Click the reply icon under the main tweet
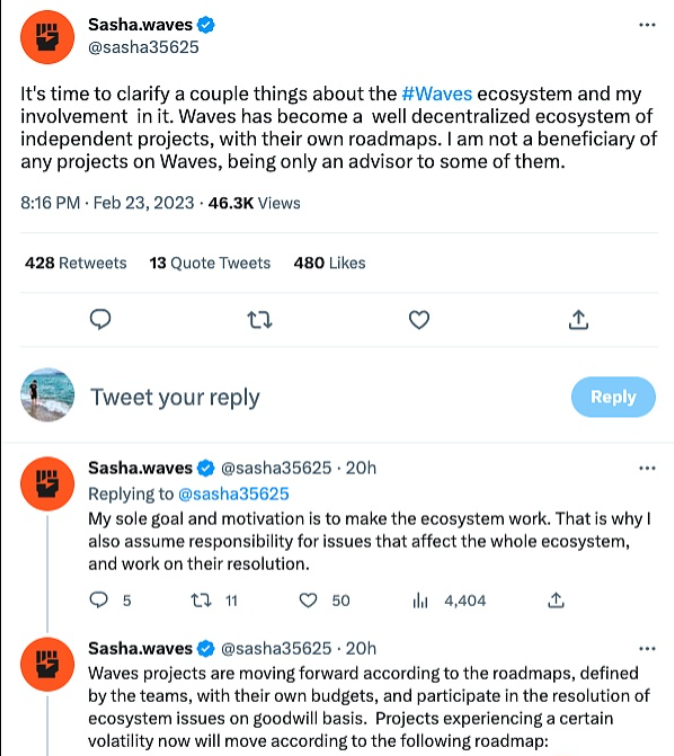The image size is (674, 756). 100,320
